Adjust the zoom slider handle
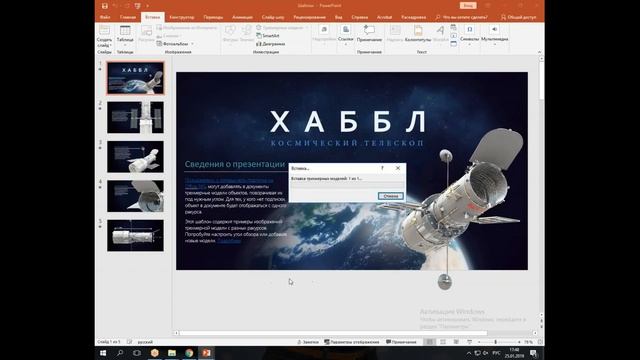The image size is (640, 360). pyautogui.click(x=496, y=342)
